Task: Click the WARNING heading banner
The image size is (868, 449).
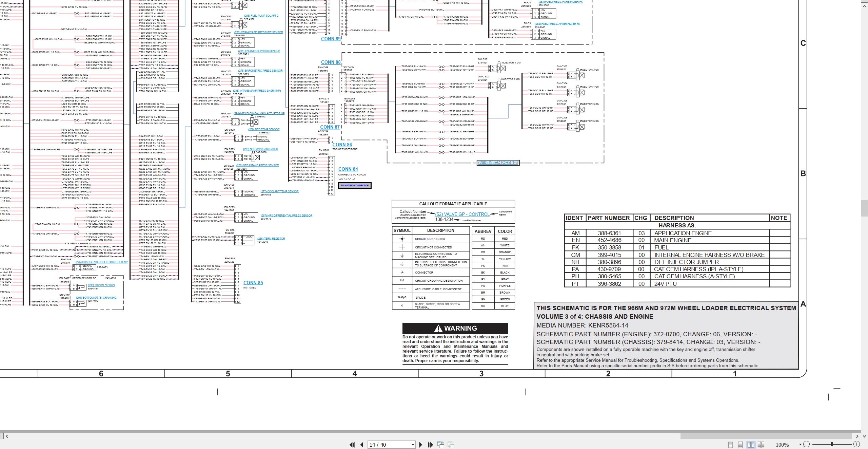Action: (x=455, y=328)
